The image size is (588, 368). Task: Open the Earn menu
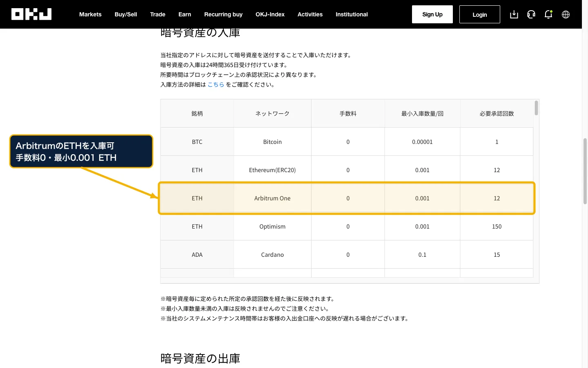point(185,14)
